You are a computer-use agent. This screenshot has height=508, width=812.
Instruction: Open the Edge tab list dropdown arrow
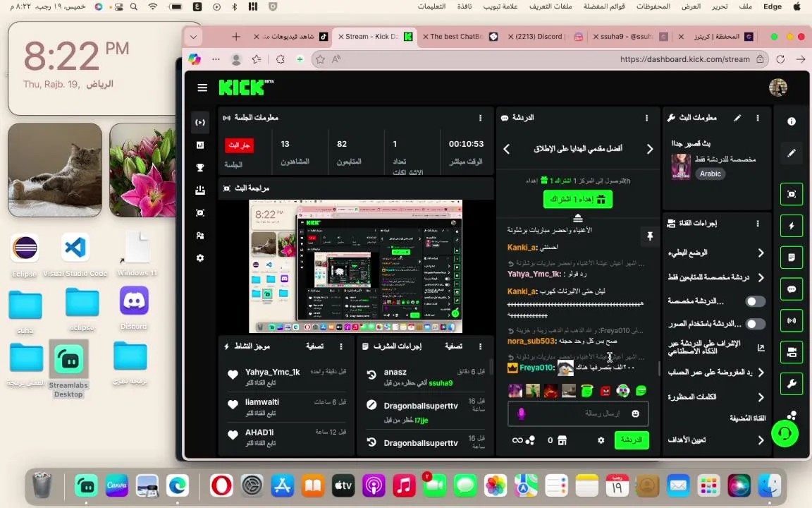193,37
